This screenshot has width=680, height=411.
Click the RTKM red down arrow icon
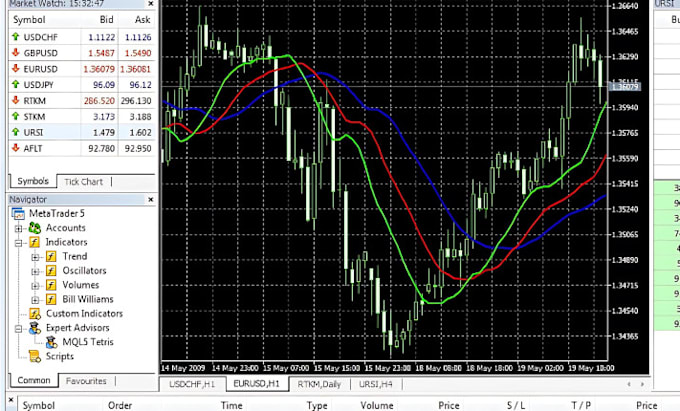16,100
